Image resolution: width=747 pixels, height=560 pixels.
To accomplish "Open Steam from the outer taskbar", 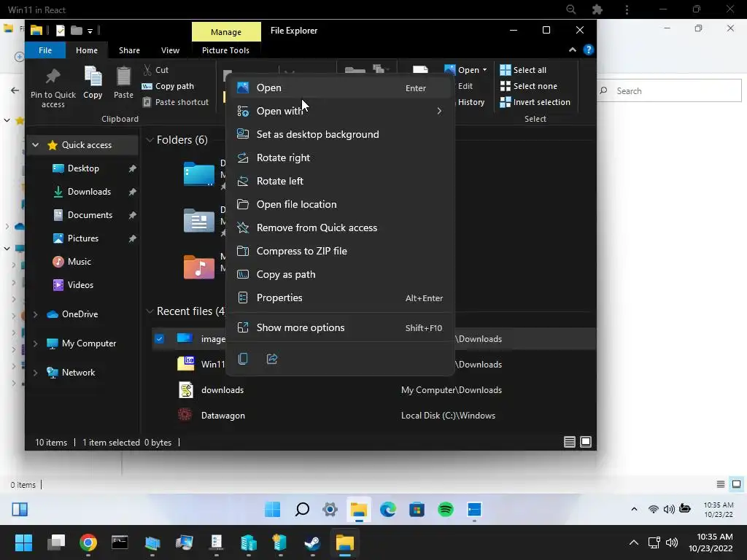I will click(x=312, y=542).
